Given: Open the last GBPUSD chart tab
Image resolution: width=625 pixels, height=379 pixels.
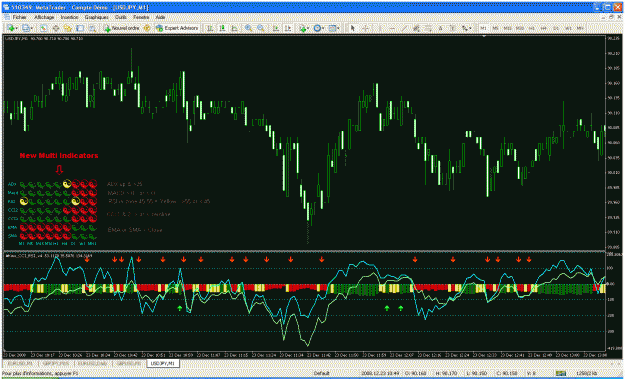Looking at the screenshot, I should pos(128,363).
